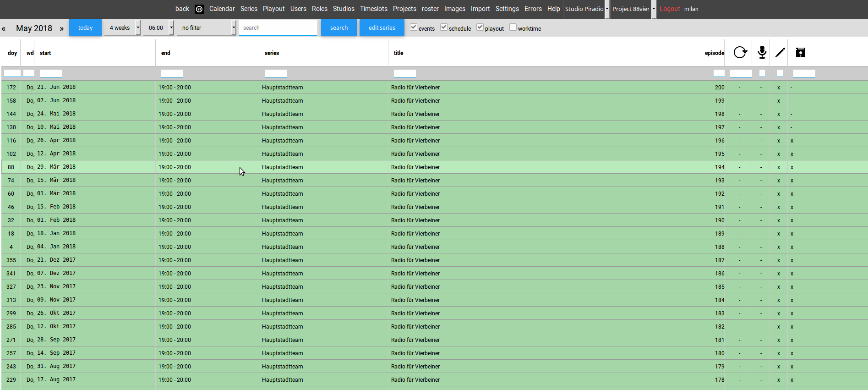This screenshot has height=390, width=868.
Task: Open the 4 weeks range dropdown
Action: pos(122,28)
